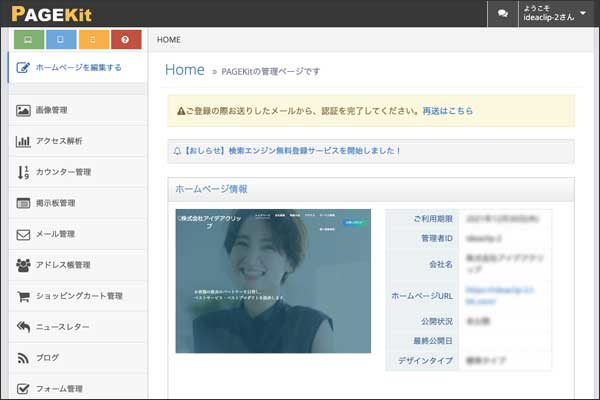Click the HOME breadcrumb

(x=169, y=40)
